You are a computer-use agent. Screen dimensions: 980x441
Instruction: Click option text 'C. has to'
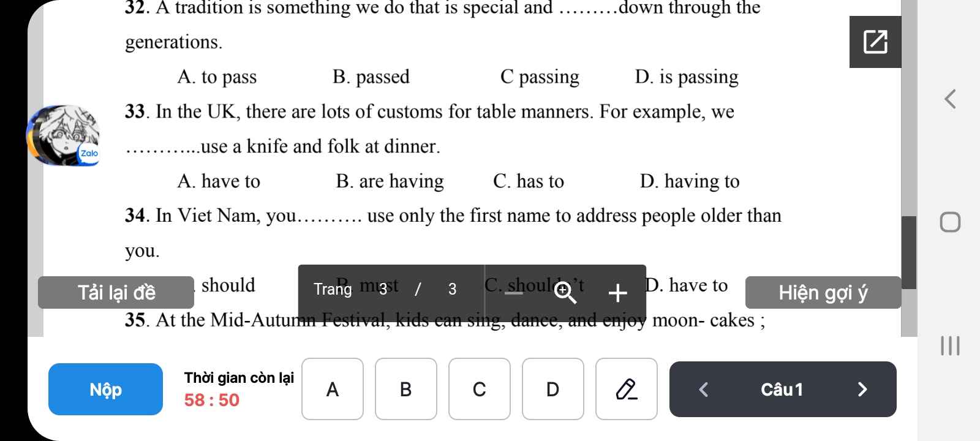[x=529, y=181]
